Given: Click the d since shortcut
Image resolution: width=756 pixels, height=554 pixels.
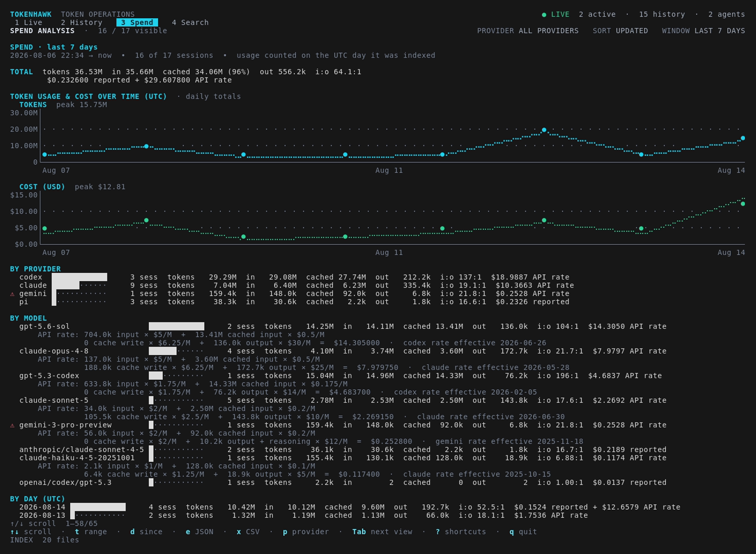Looking at the screenshot, I should [146, 532].
